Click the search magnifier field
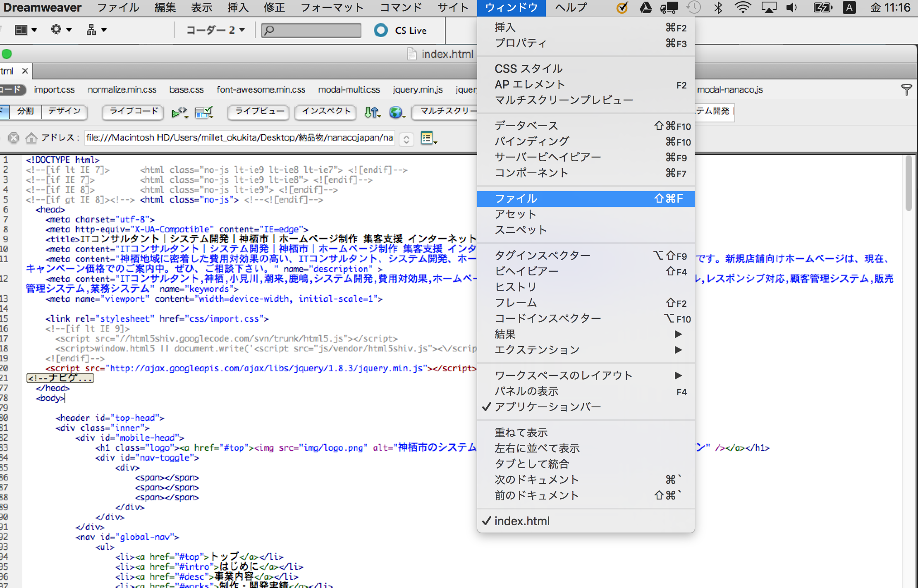The height and width of the screenshot is (588, 918). [311, 30]
